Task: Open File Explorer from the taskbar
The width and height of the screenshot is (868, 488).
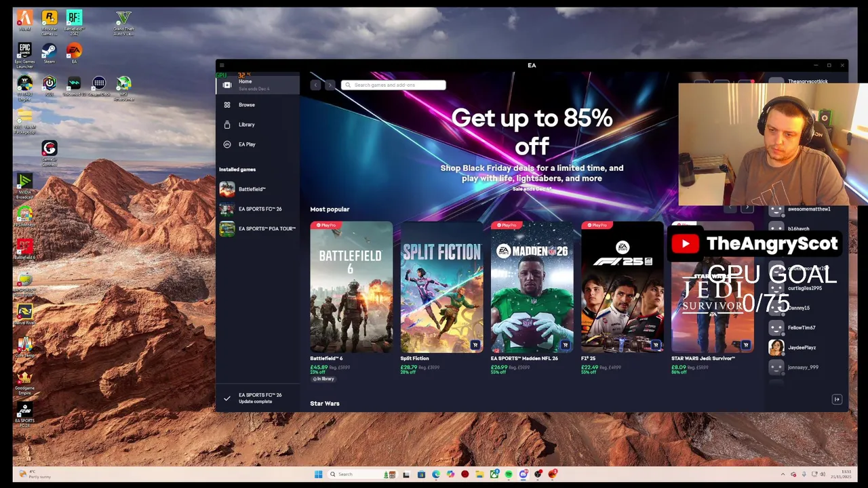Action: point(479,474)
